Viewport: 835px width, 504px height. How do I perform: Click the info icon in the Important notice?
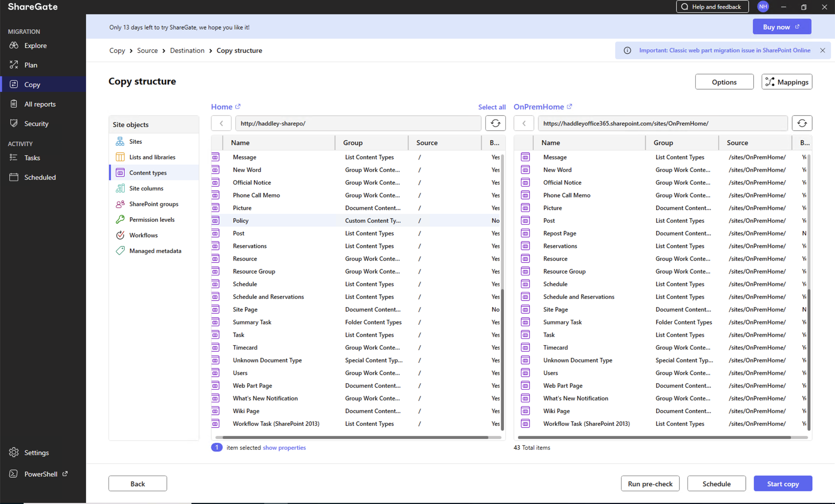(627, 50)
